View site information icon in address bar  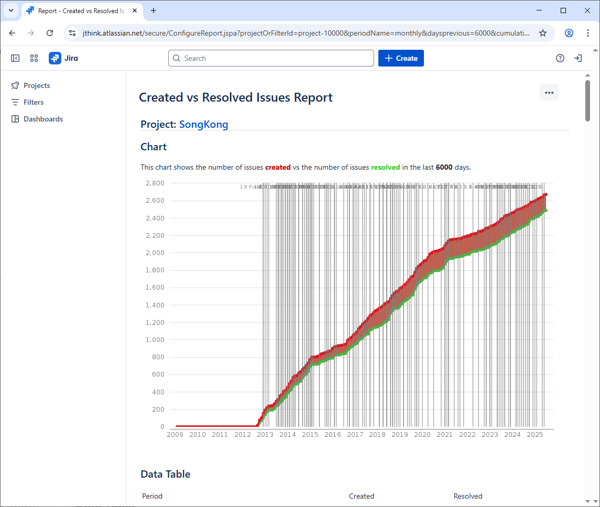73,32
